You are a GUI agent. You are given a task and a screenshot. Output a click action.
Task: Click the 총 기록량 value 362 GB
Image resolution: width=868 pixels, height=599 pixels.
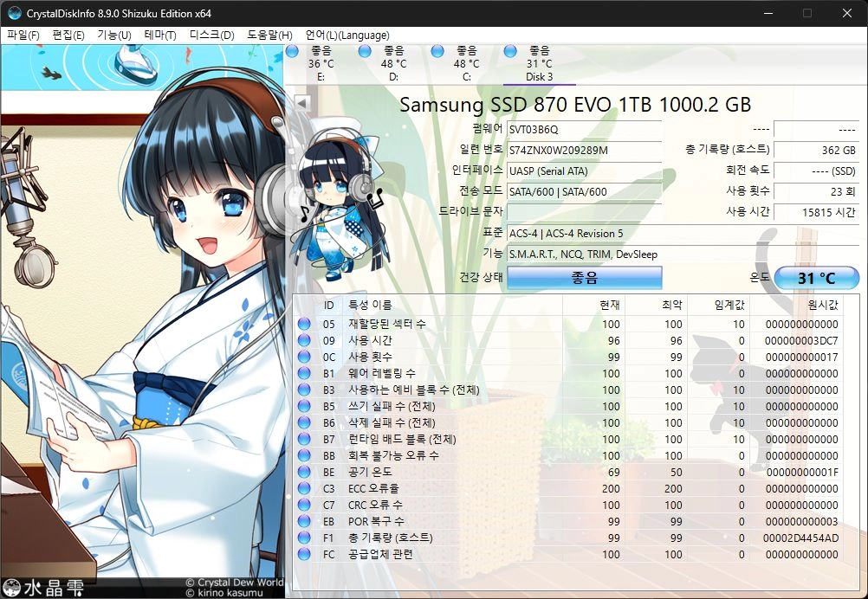click(x=817, y=151)
